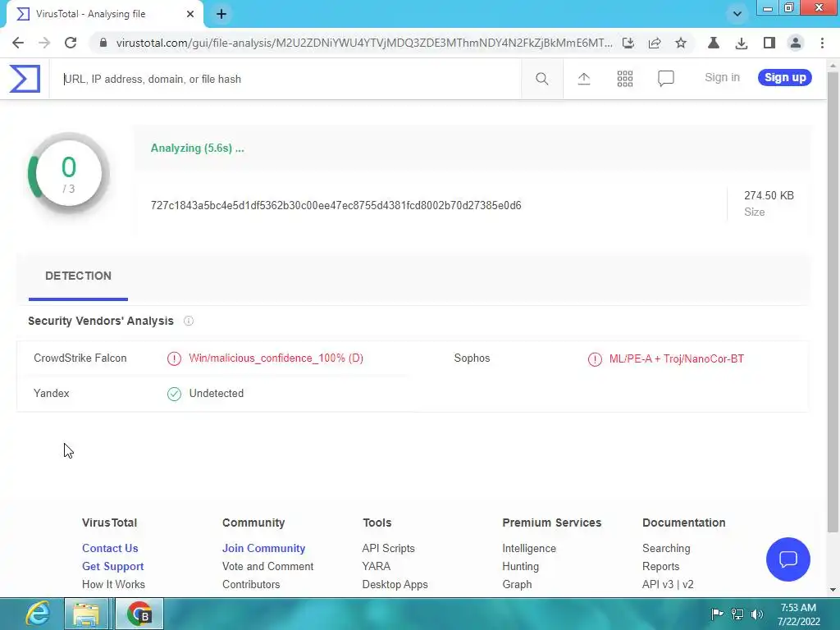
Task: Open Searching documentation link
Action: (x=666, y=549)
